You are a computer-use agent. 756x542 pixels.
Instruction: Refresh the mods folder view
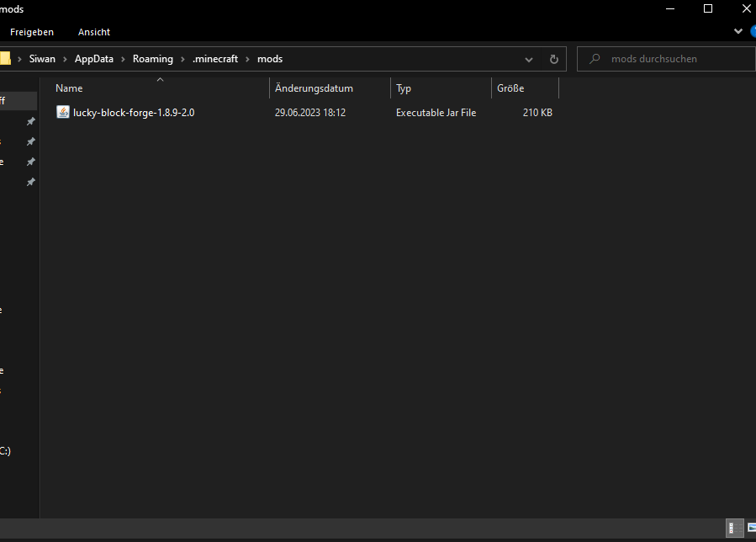tap(554, 60)
